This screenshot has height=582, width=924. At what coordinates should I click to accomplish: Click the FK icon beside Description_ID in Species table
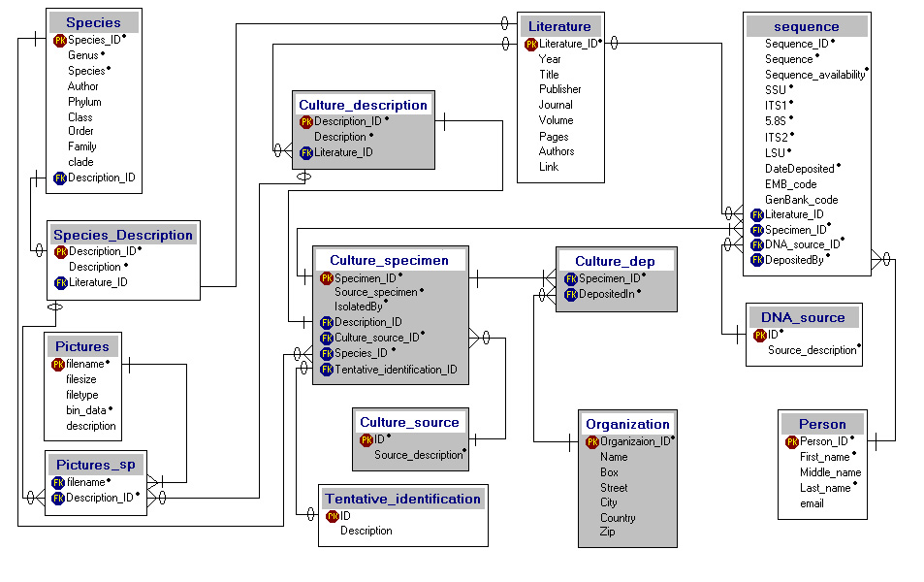[59, 178]
